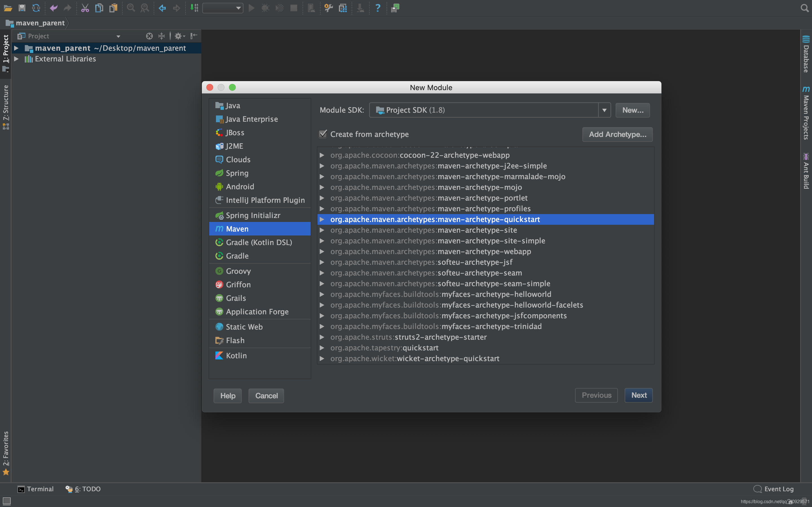Click the Add Archetype... button
Screen dimensions: 812x507
(x=617, y=134)
